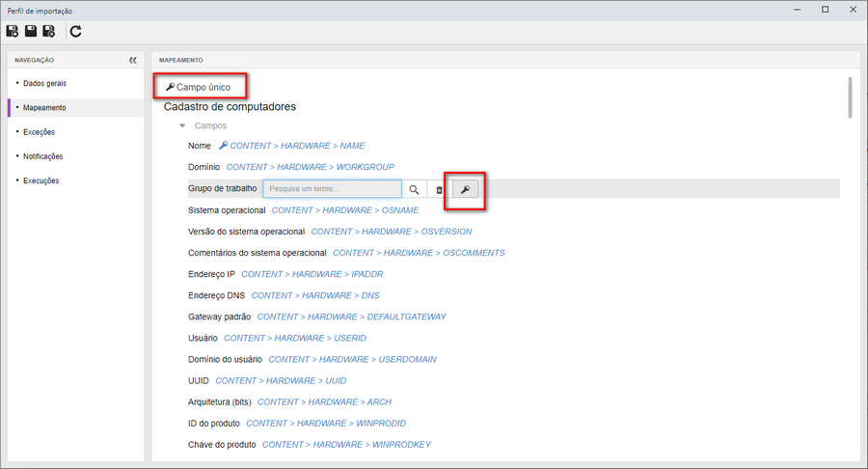Open the Dados gerais section
The height and width of the screenshot is (469, 868).
44,83
